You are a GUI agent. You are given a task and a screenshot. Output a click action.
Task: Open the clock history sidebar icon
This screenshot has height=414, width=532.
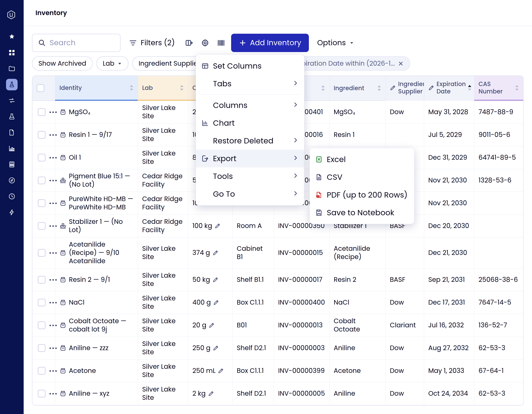[x=12, y=196]
